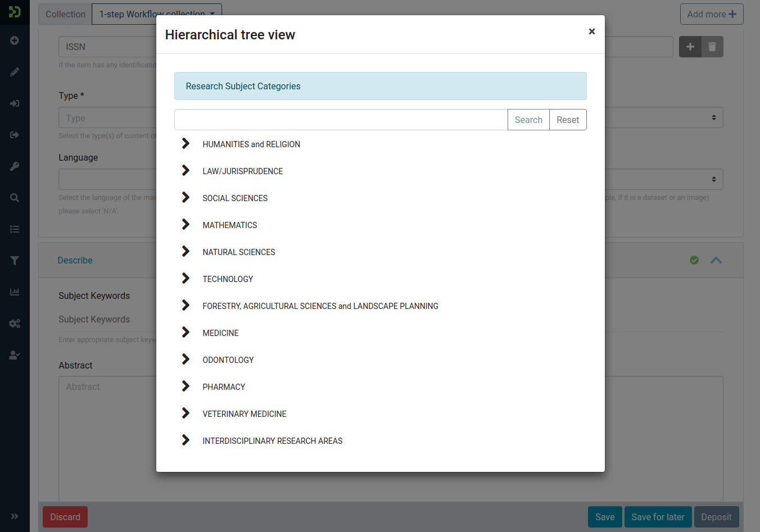Expand the MEDICINE tree node

click(x=186, y=333)
